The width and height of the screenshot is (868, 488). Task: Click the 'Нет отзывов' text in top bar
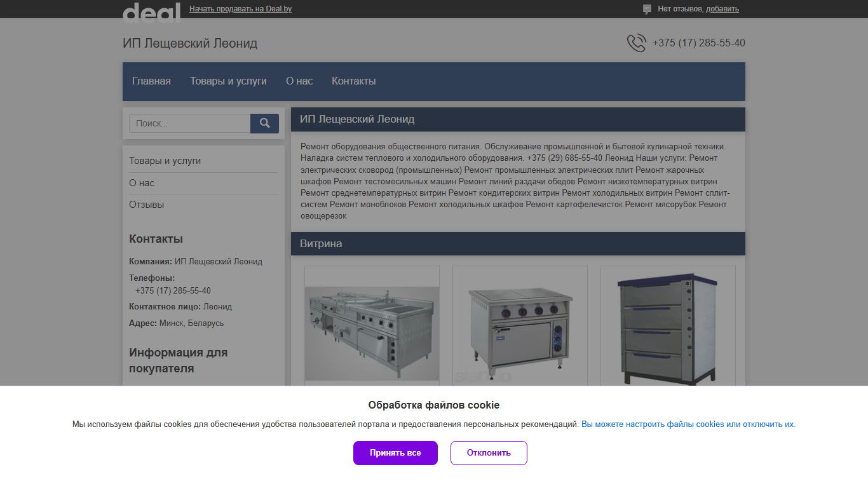[x=680, y=9]
